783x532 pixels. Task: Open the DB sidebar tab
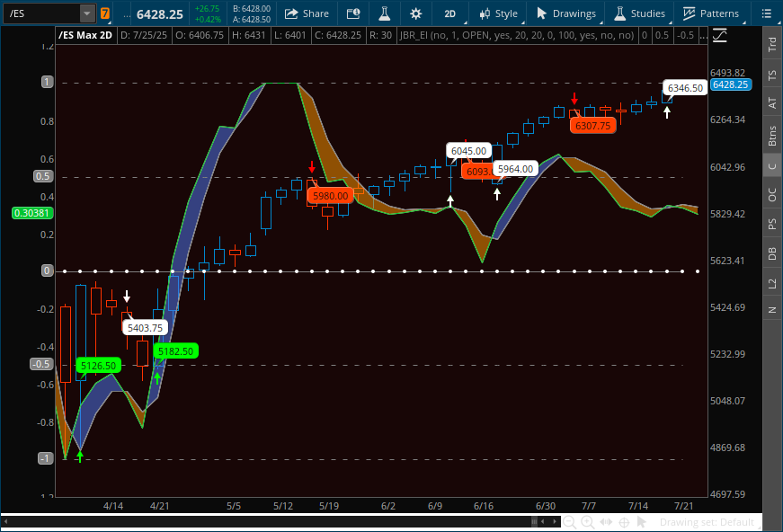coord(772,253)
